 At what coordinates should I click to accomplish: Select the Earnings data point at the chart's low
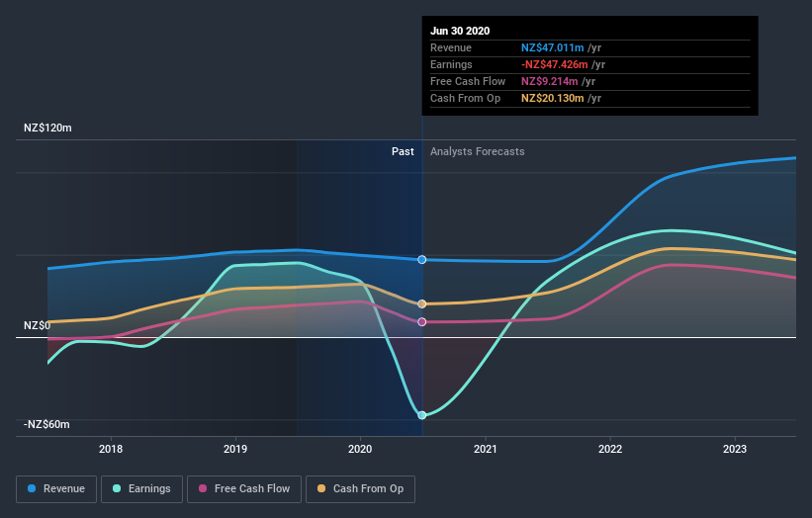tap(422, 415)
